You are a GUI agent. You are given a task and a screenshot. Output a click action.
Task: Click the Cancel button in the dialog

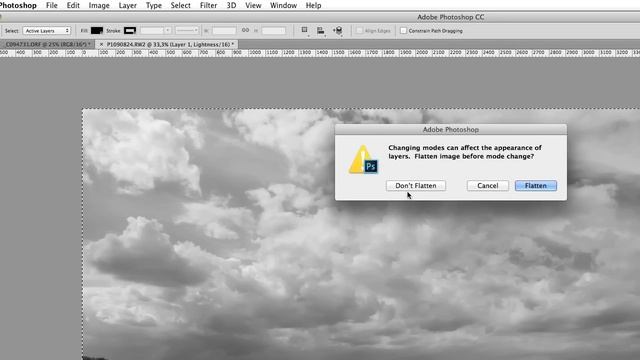tap(488, 186)
